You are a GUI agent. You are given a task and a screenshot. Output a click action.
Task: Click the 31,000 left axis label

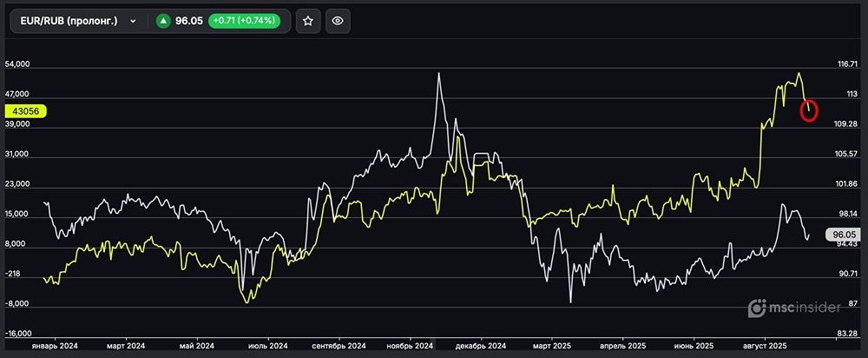(17, 155)
